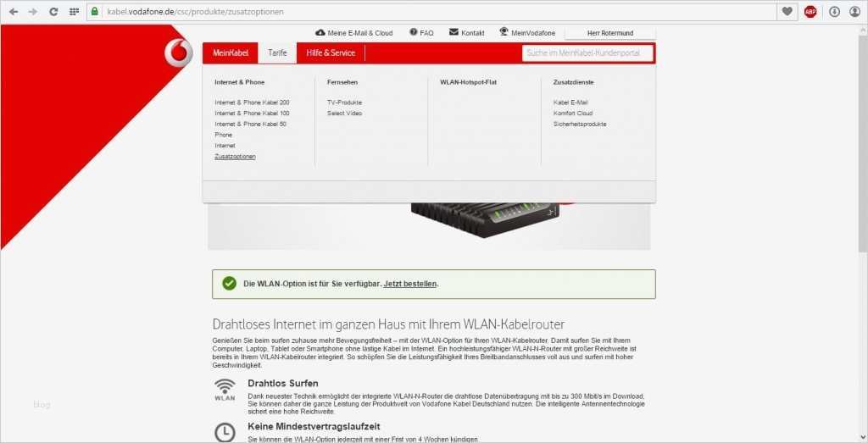Click the Zusatzdienste column heading
The image size is (868, 443).
tap(574, 82)
